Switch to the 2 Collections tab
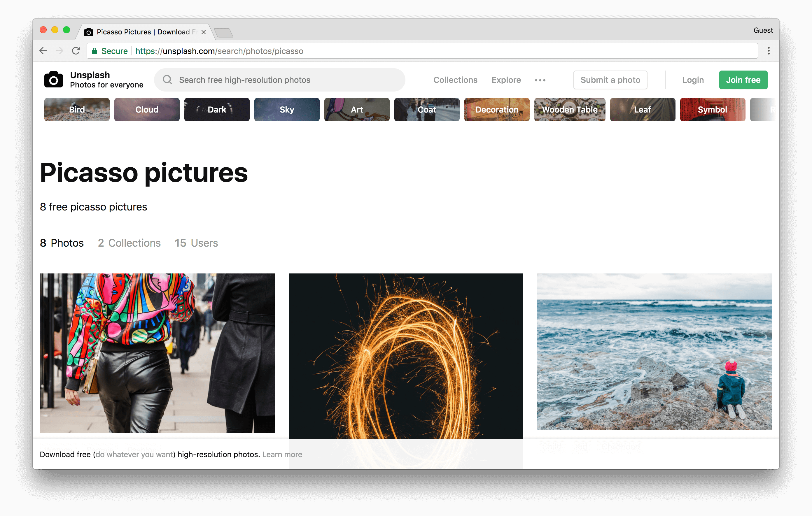Image resolution: width=812 pixels, height=516 pixels. pyautogui.click(x=129, y=243)
